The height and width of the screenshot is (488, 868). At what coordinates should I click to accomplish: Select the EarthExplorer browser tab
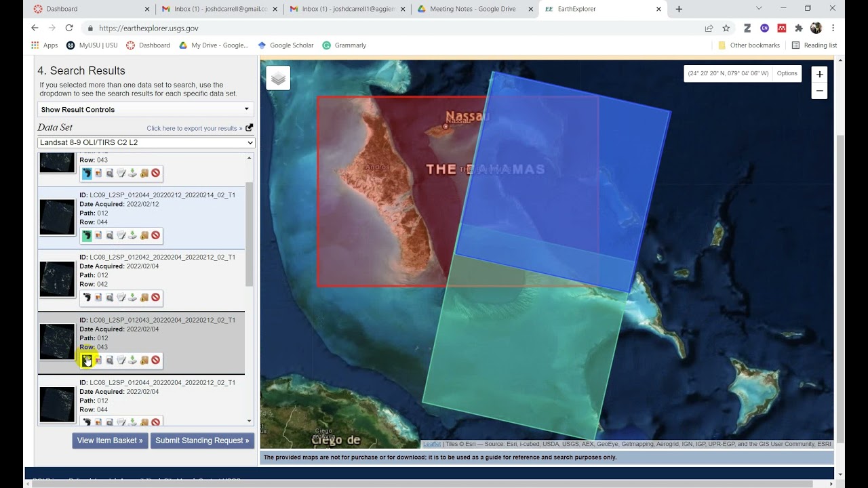603,9
